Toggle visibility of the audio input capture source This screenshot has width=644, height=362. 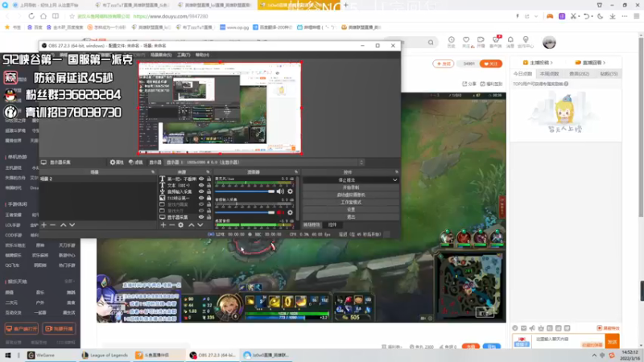coord(201,191)
